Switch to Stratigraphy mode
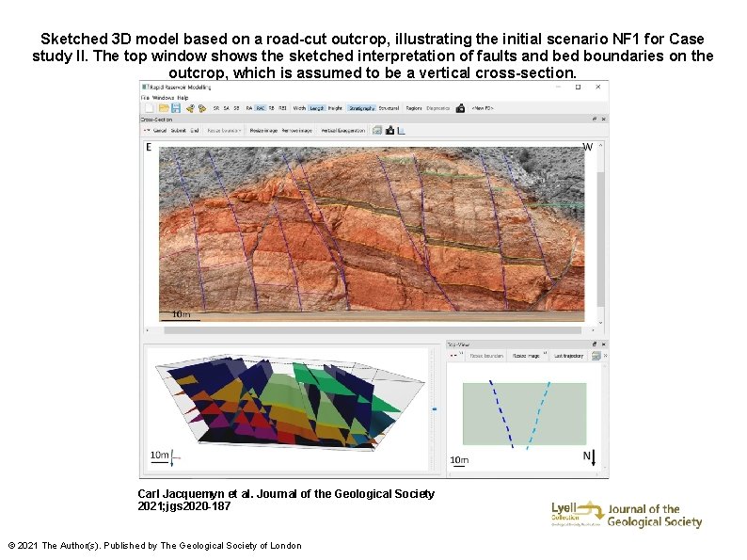747x560 pixels. click(x=361, y=108)
